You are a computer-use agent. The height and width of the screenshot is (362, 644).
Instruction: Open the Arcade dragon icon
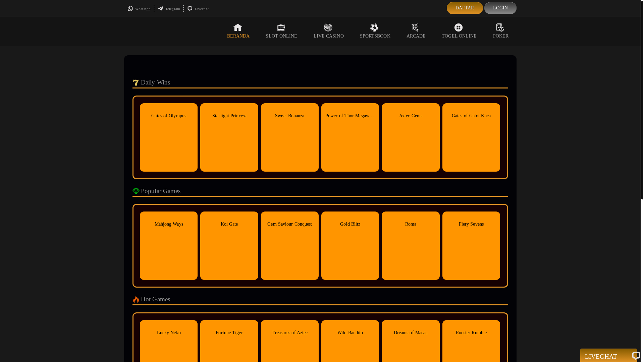point(415,27)
